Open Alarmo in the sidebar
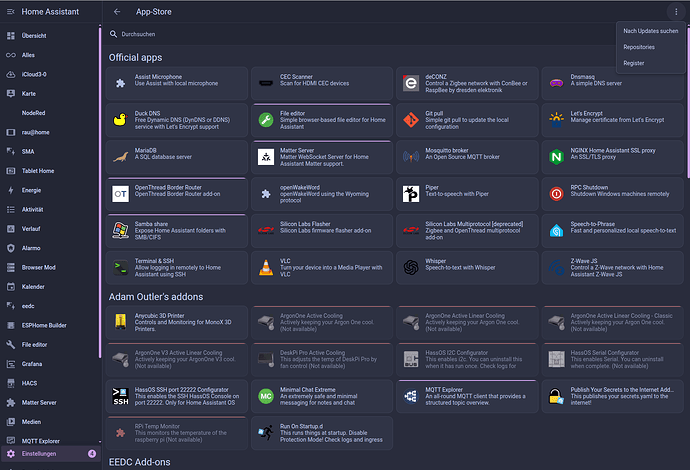This screenshot has height=470, width=690. coord(51,248)
